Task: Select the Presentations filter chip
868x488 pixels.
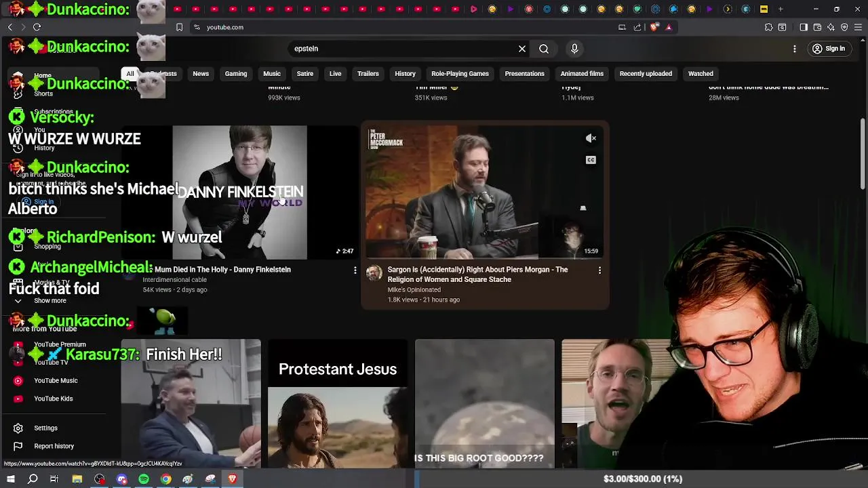Action: point(525,74)
